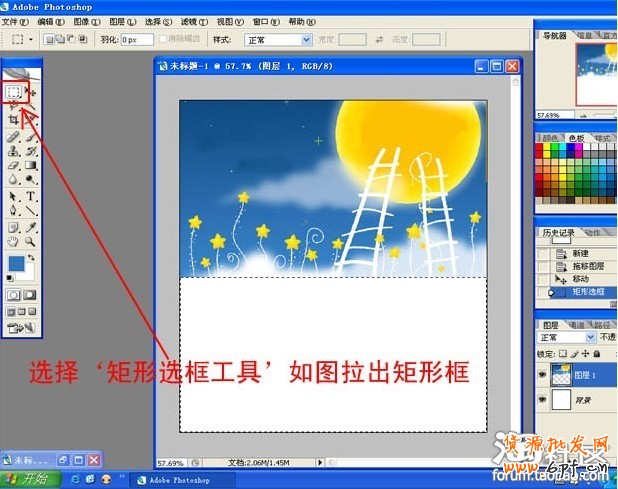
Task: Select the Move tool
Action: pos(31,93)
